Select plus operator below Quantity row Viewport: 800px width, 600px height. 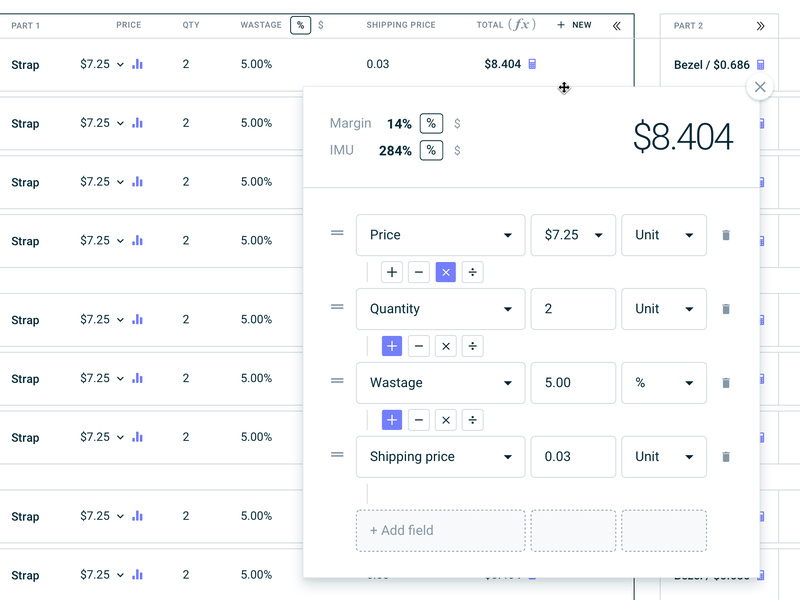coord(392,346)
